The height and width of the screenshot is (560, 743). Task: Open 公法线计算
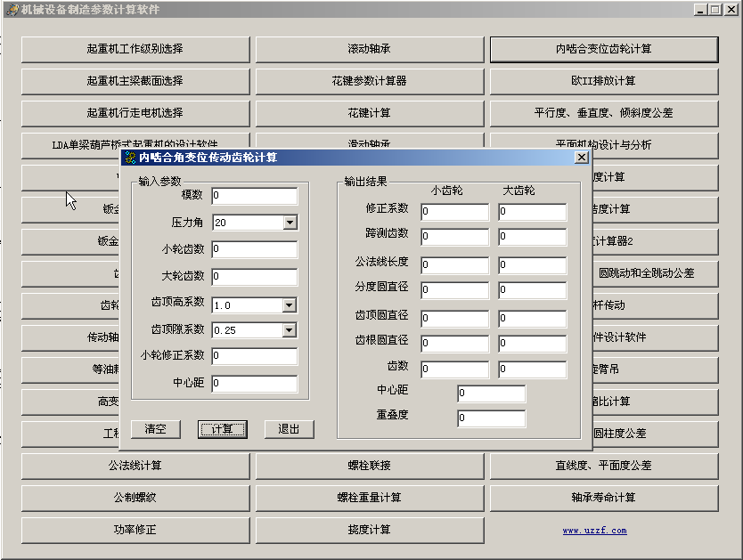pos(135,466)
